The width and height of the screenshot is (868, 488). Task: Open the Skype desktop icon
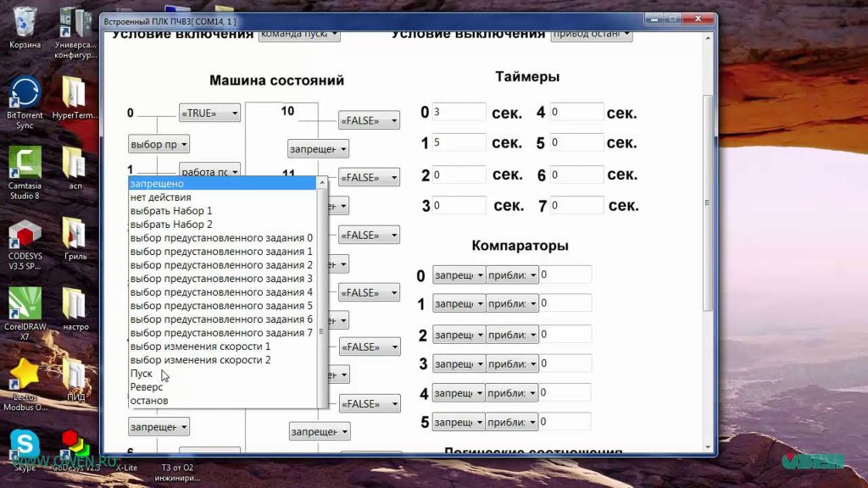pos(25,449)
